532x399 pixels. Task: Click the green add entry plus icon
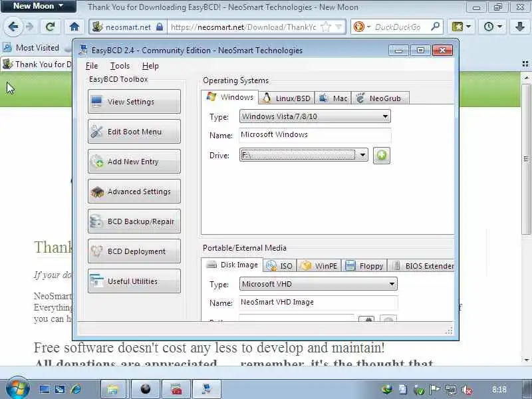click(x=382, y=156)
